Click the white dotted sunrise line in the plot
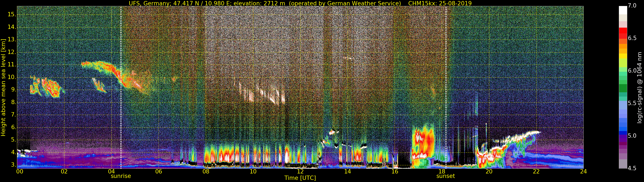 (x=121, y=87)
